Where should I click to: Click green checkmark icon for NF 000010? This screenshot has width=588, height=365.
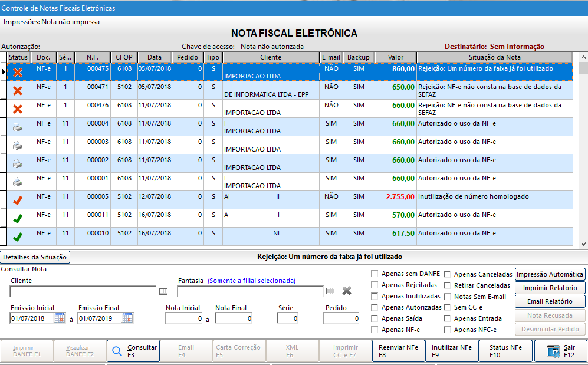(18, 237)
